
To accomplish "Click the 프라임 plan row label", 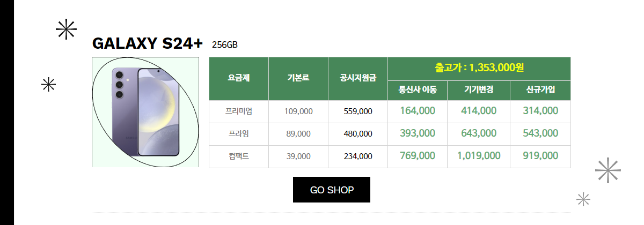I will pos(239,133).
